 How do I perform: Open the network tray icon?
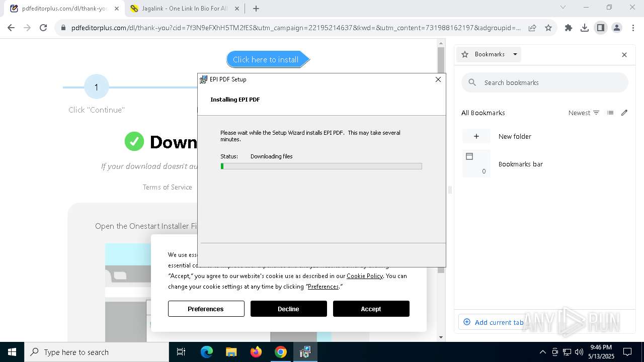coord(567,352)
